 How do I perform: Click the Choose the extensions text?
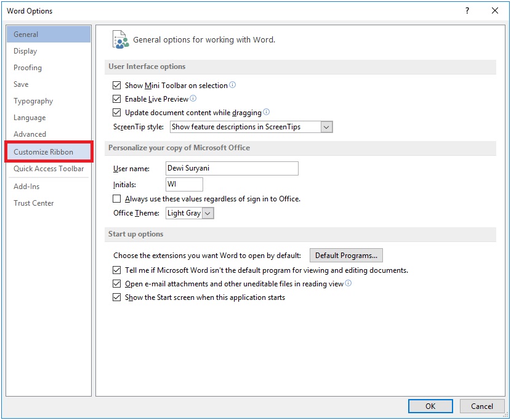[207, 256]
